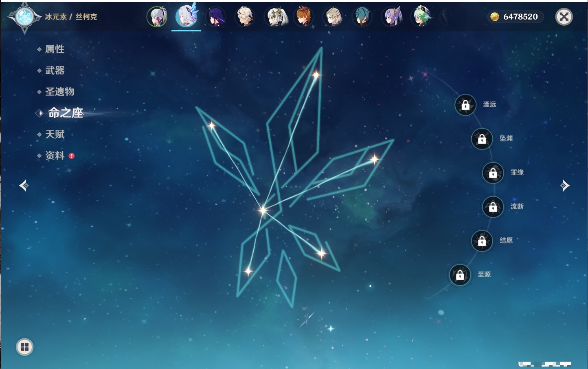588x369 pixels.
Task: Click the gold Mora coin icon
Action: 494,17
